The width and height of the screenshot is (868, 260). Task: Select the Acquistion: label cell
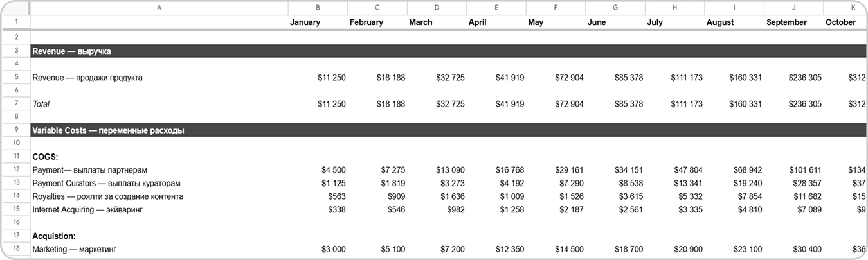(x=54, y=236)
